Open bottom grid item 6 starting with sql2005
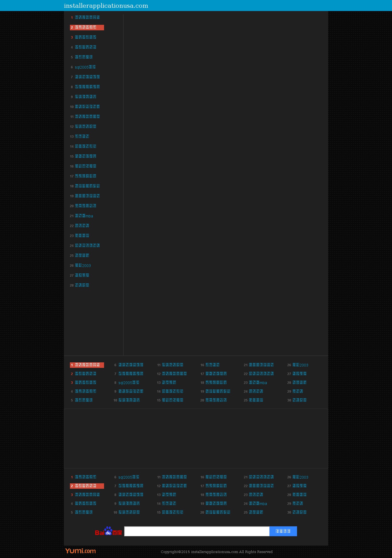 point(129,477)
